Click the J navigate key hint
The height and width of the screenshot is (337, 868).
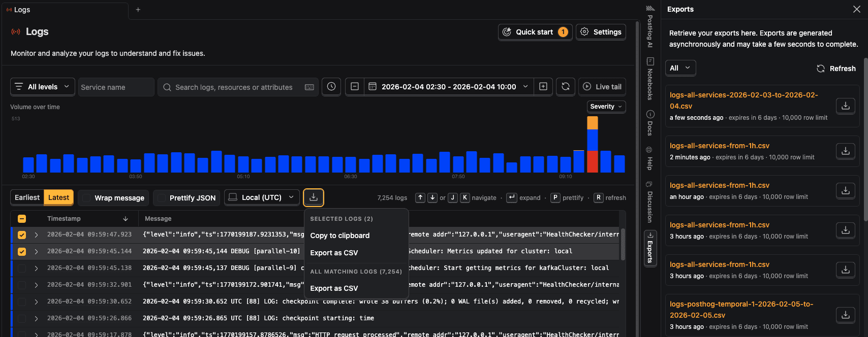point(453,197)
